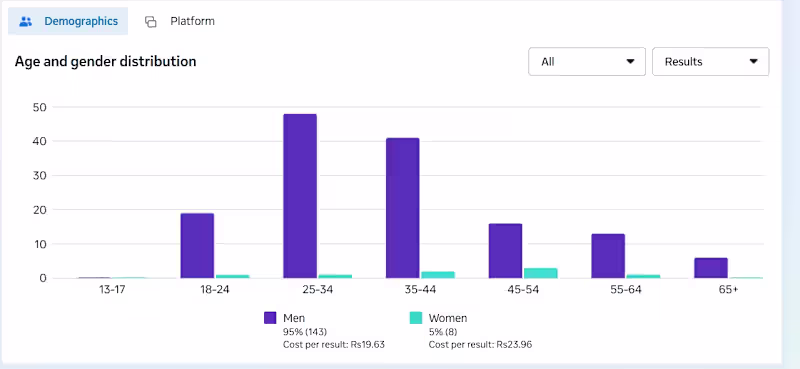Switch to the Platform tab
The image size is (800, 369).
point(180,21)
